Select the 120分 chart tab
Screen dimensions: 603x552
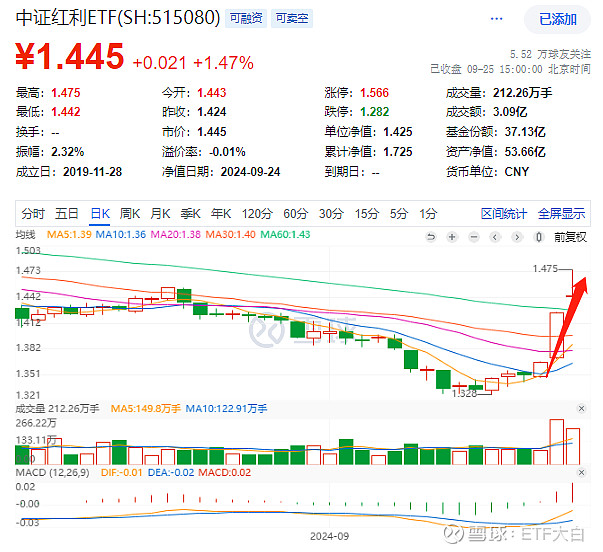click(257, 213)
